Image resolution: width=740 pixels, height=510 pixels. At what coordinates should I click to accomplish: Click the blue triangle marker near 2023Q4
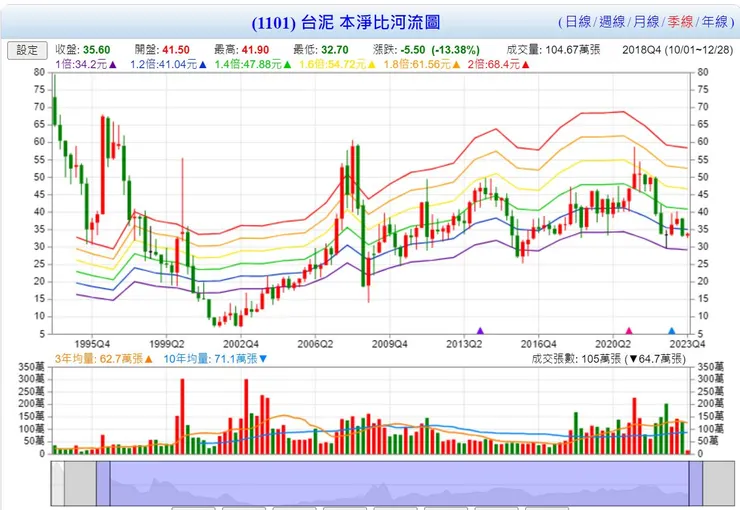click(672, 331)
